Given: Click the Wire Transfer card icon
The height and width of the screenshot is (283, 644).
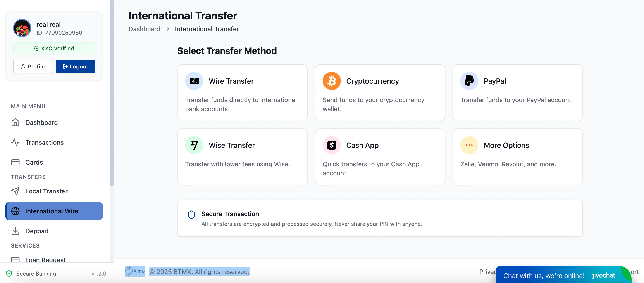Looking at the screenshot, I should pyautogui.click(x=194, y=81).
